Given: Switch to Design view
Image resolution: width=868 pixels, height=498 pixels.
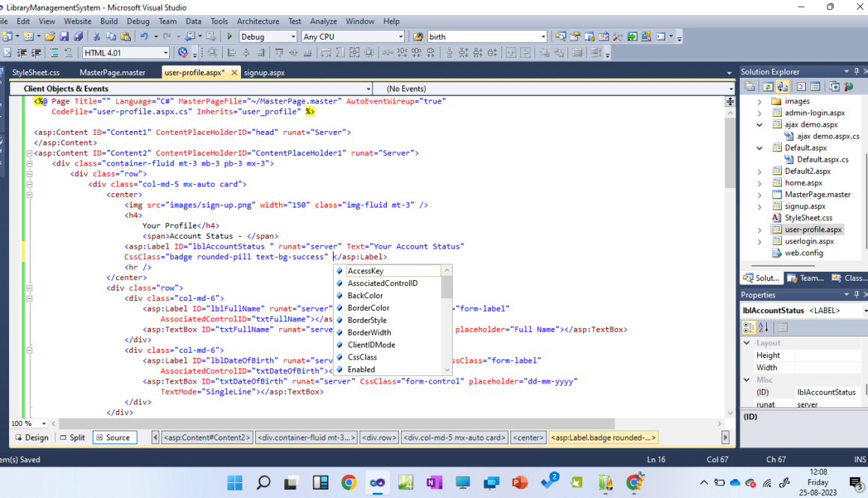Looking at the screenshot, I should pos(31,437).
